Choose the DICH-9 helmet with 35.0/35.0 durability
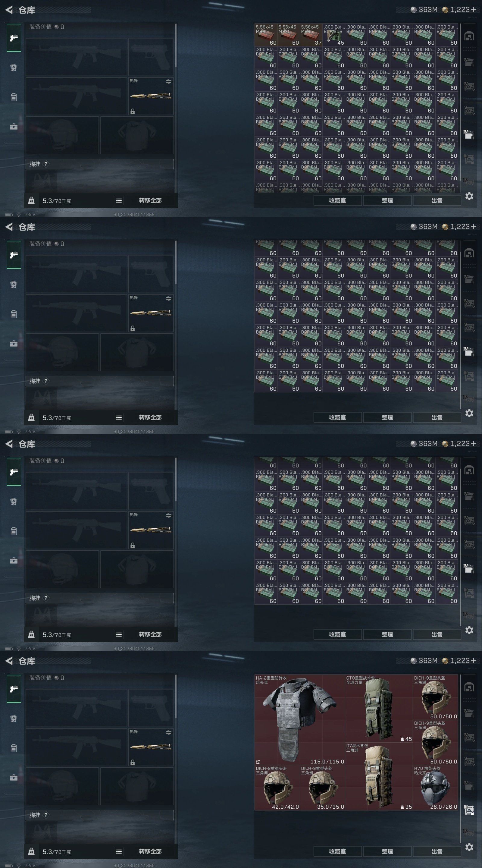Viewport: 482px width, 868px height. click(322, 788)
